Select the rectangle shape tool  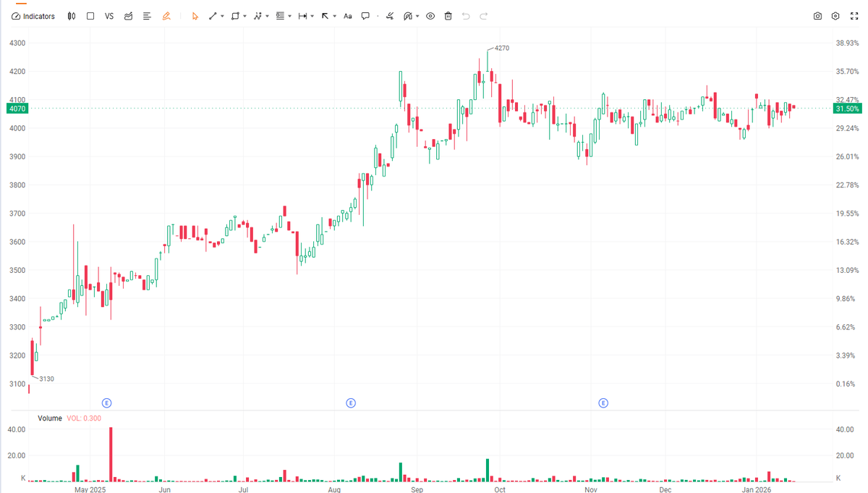[x=235, y=16]
